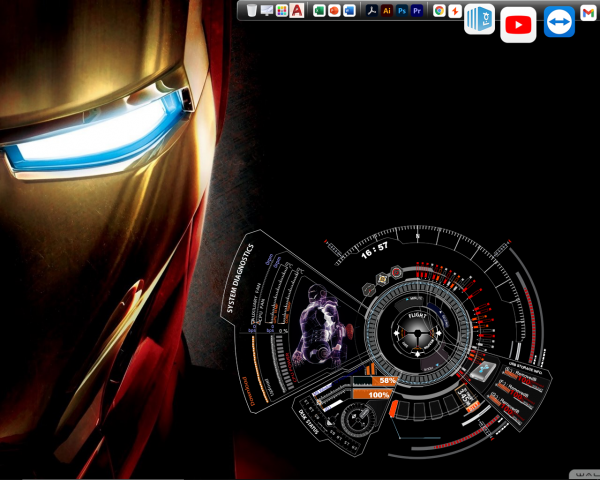The height and width of the screenshot is (480, 600).
Task: Open the Recycle Bin in the dock
Action: pos(251,10)
